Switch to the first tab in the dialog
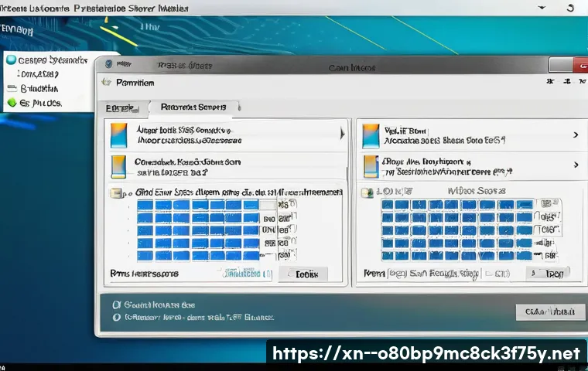Viewport: 588px width, 371px height. coord(122,107)
